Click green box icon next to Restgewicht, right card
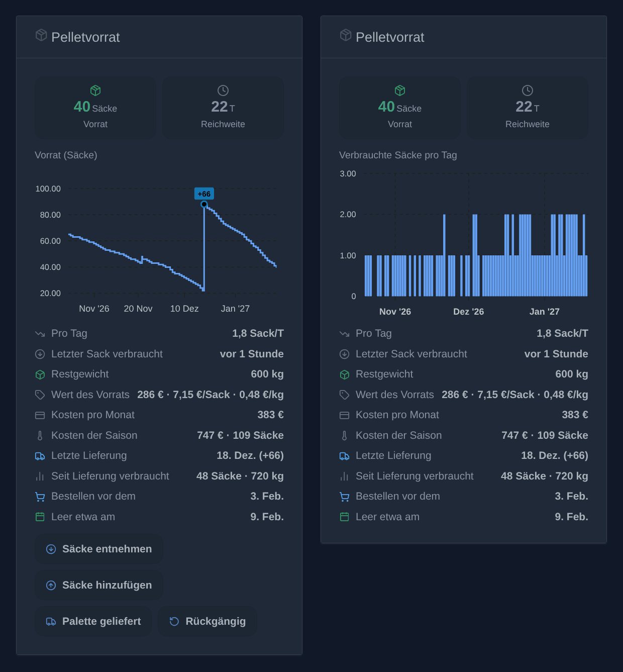 click(x=345, y=374)
